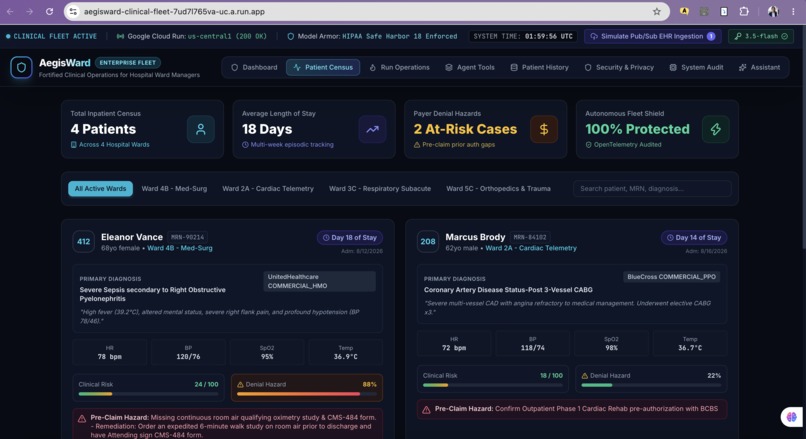This screenshot has height=439, width=806.
Task: Switch to Run Operations tab
Action: (399, 67)
